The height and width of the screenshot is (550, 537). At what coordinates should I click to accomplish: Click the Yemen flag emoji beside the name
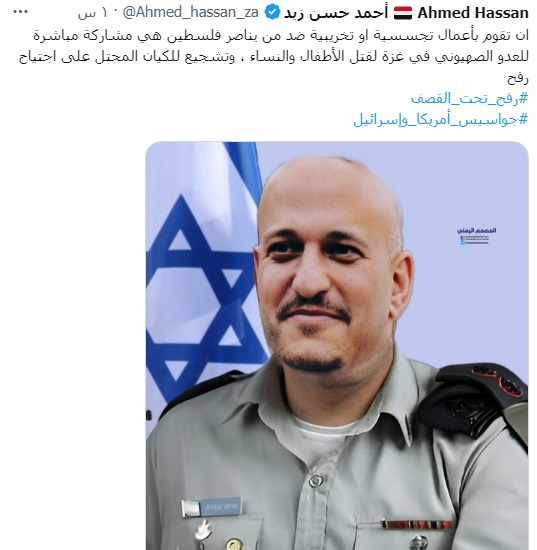[x=402, y=13]
